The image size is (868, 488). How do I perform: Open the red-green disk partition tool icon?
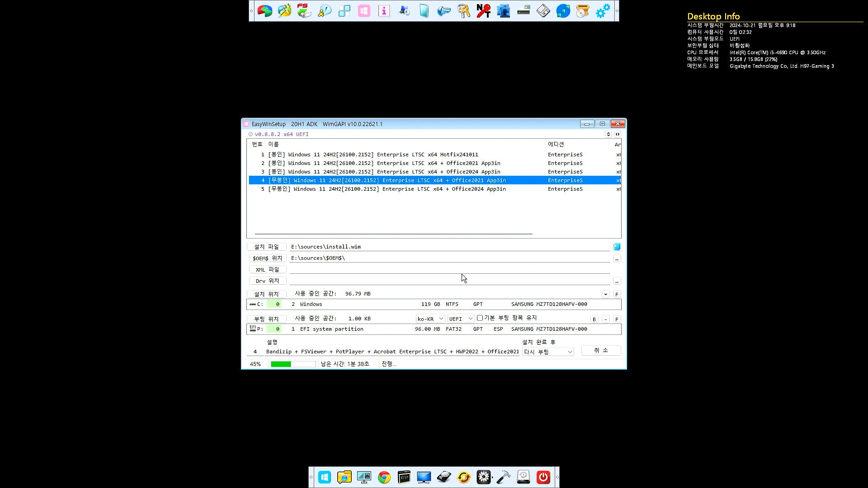265,11
